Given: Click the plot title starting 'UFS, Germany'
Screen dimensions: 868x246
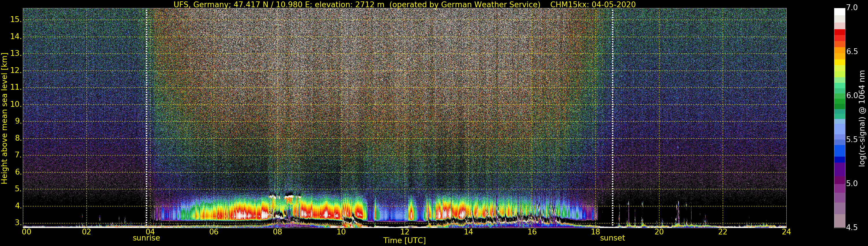Looking at the screenshot, I should click(404, 4).
